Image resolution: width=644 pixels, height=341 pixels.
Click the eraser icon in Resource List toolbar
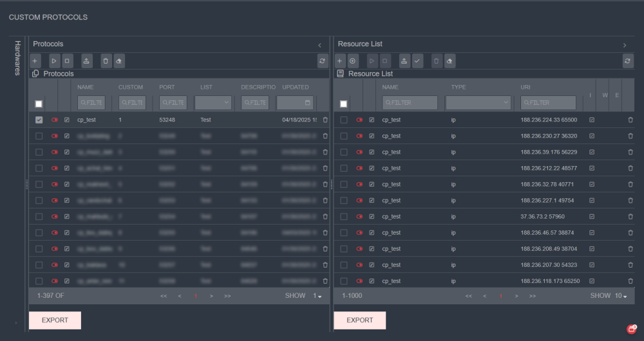(450, 60)
